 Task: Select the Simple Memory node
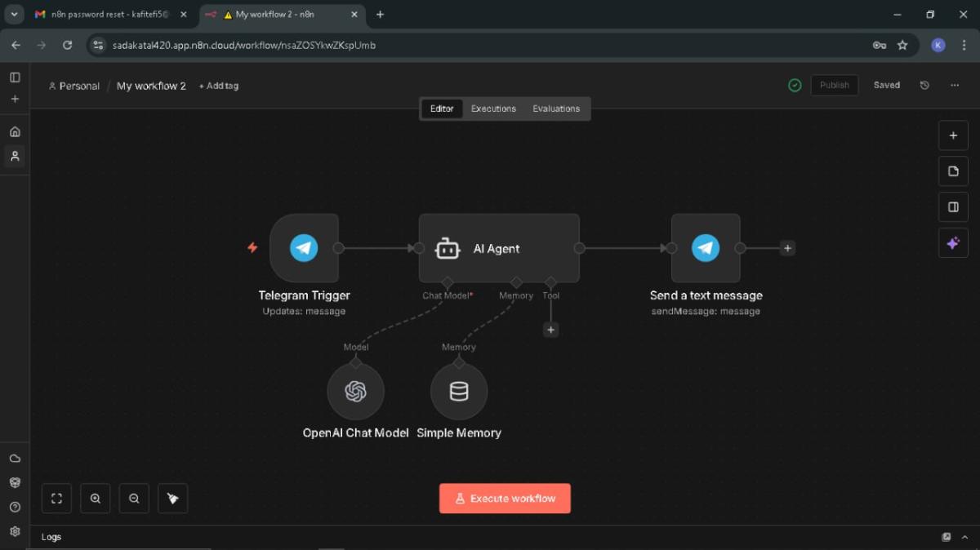pyautogui.click(x=459, y=392)
